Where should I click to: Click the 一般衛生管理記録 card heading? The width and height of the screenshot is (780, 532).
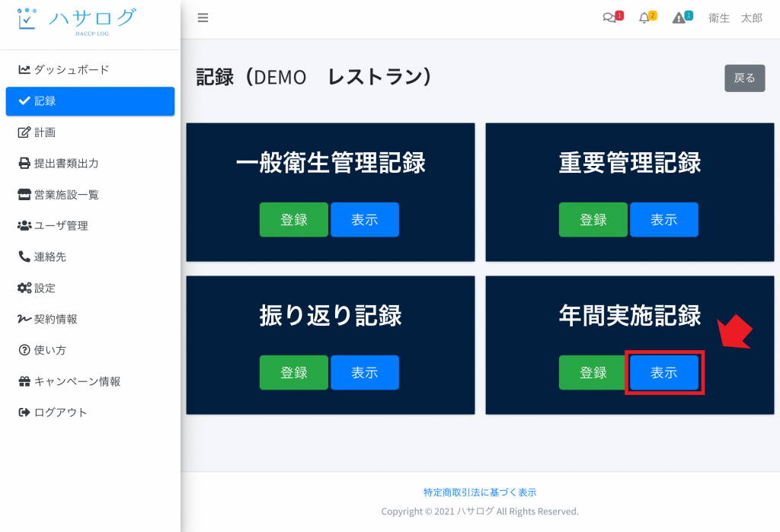(x=331, y=163)
